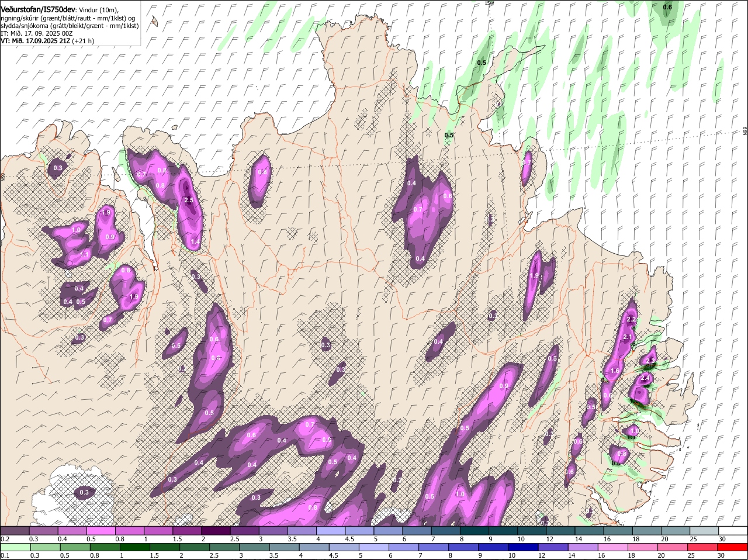Click the 'VT: Mið. 17.09.2025 21Z (+21 h)' line
The image size is (748, 560).
(48, 41)
